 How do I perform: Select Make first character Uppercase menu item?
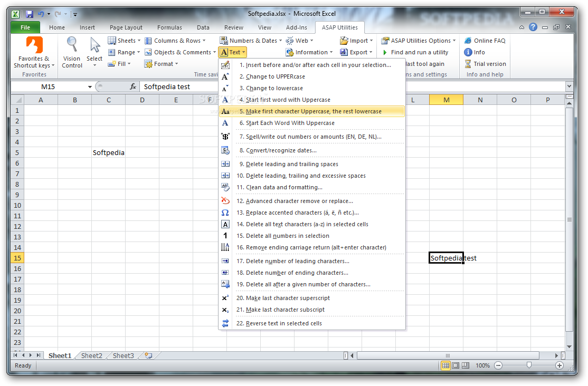click(x=311, y=111)
